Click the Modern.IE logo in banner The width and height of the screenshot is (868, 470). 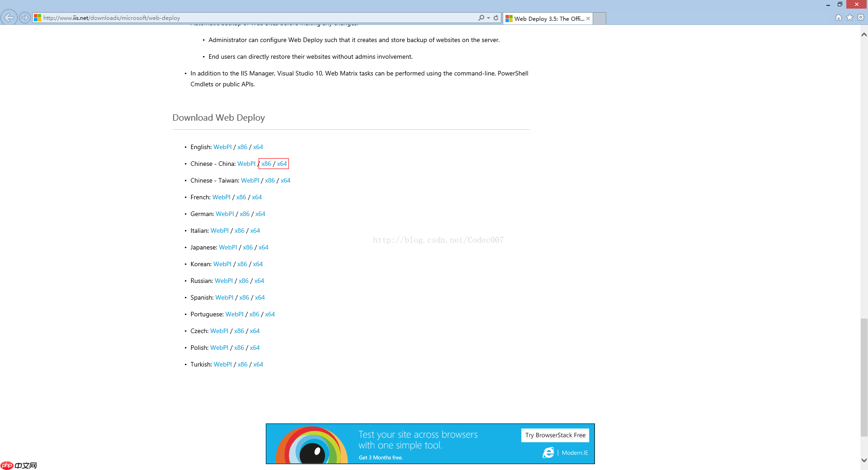tap(566, 453)
